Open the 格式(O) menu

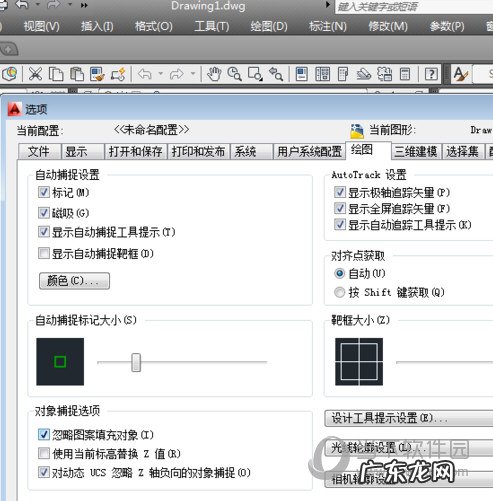154,26
